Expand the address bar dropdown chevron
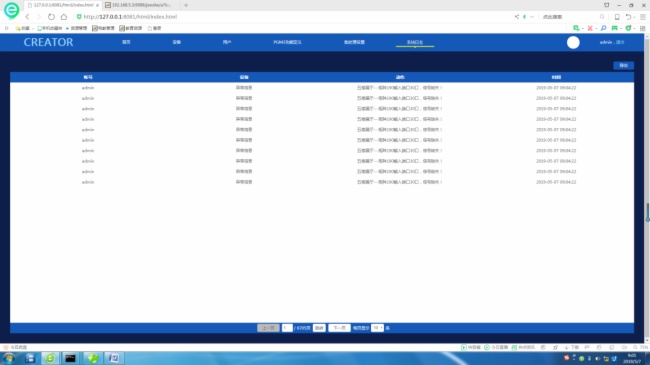The width and height of the screenshot is (650, 365). [x=532, y=17]
